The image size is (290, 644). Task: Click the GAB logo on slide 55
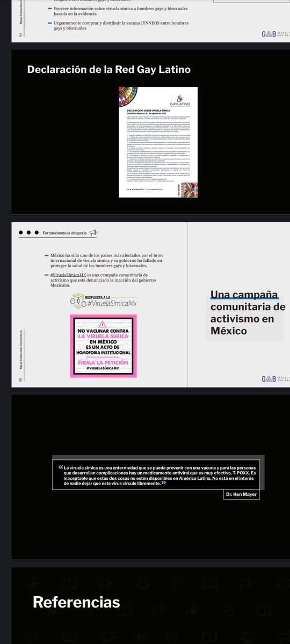(275, 378)
